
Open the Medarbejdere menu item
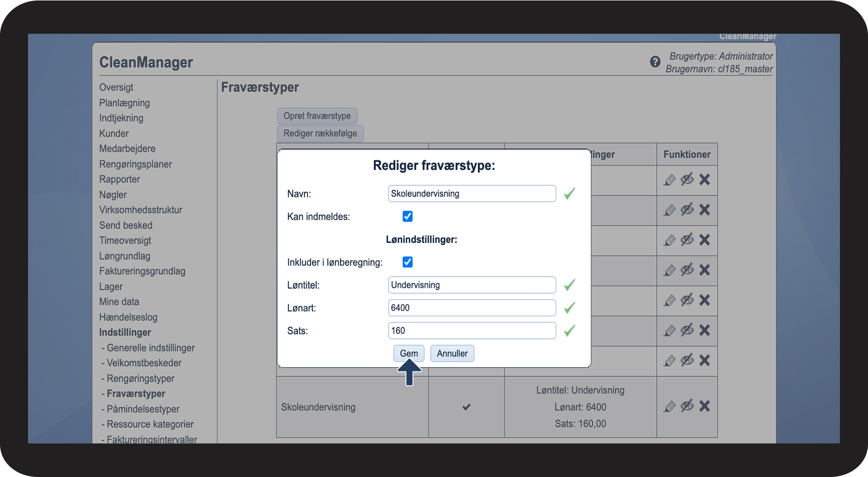pyautogui.click(x=127, y=149)
